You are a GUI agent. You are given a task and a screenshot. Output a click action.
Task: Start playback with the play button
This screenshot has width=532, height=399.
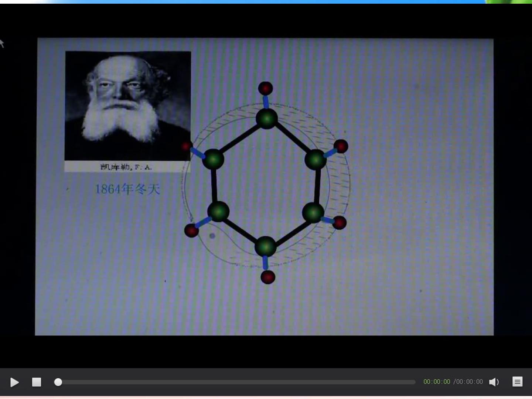(14, 382)
